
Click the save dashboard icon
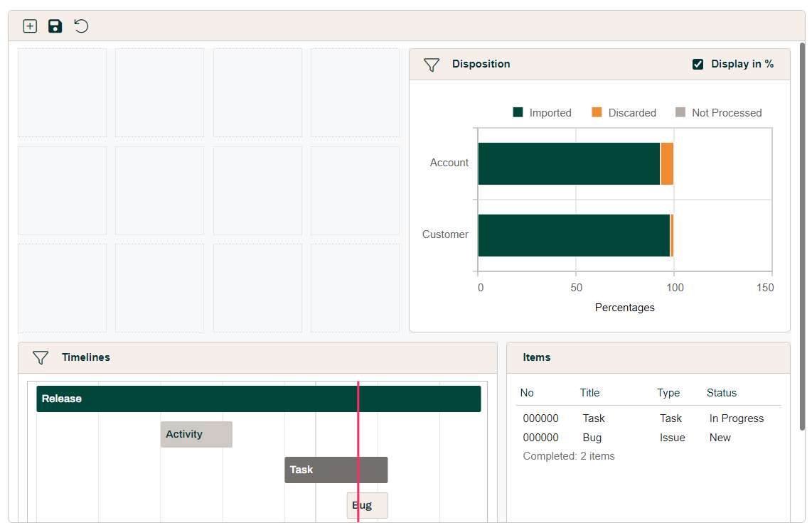click(55, 26)
